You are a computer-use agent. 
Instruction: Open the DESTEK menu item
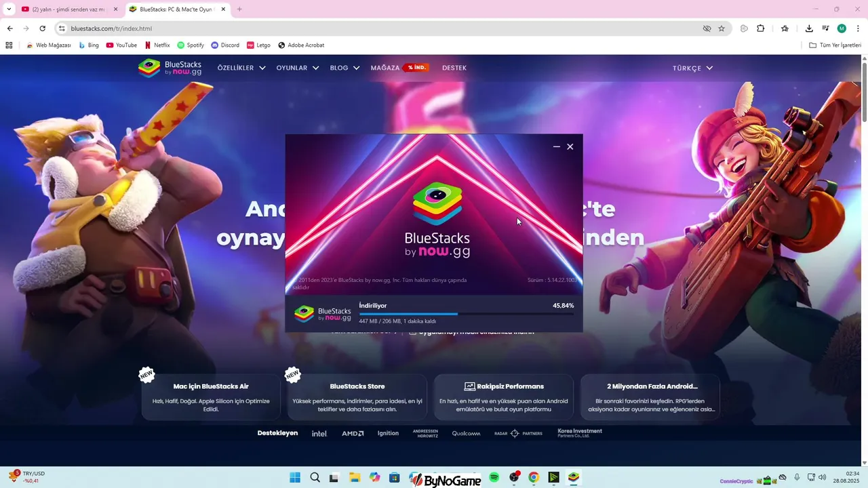454,68
